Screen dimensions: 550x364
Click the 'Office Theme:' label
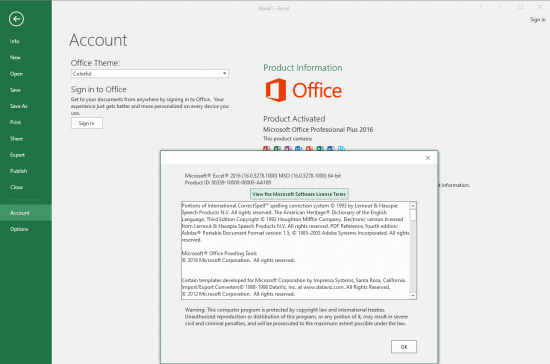[95, 63]
